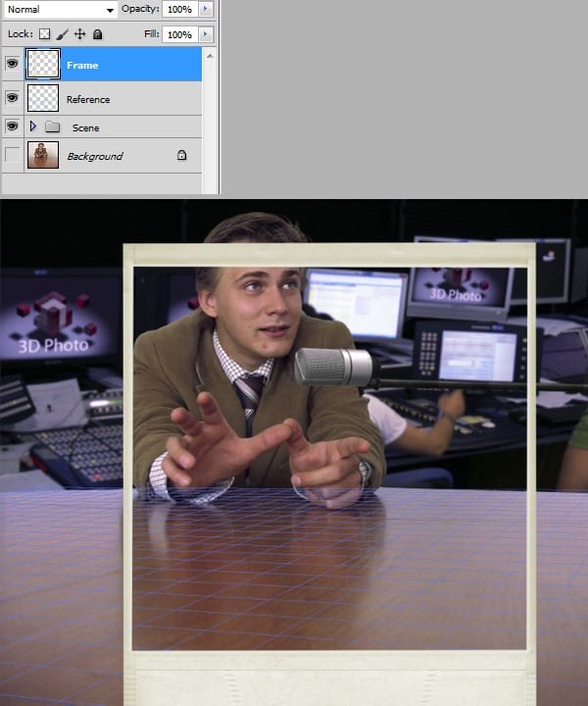The width and height of the screenshot is (588, 706).
Task: Click the Opacity 100% field
Action: [x=180, y=9]
